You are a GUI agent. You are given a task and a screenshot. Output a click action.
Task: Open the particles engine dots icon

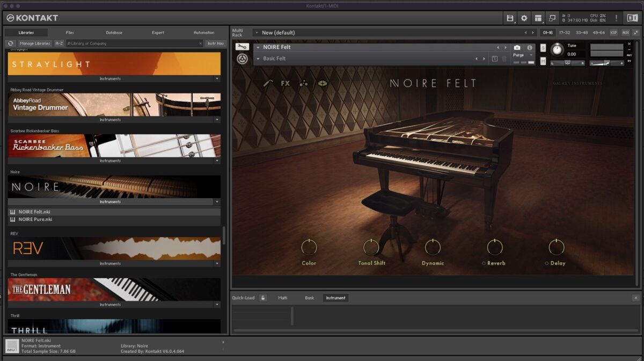pyautogui.click(x=304, y=83)
